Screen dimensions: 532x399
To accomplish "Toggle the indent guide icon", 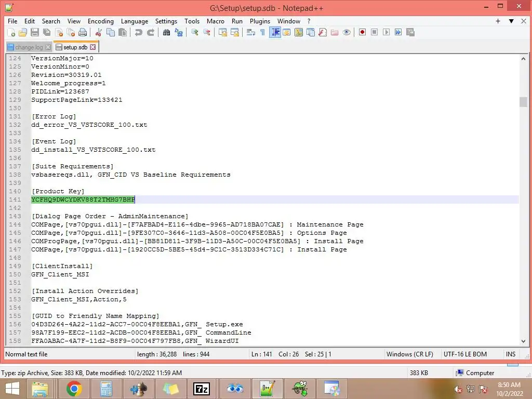I will point(275,32).
